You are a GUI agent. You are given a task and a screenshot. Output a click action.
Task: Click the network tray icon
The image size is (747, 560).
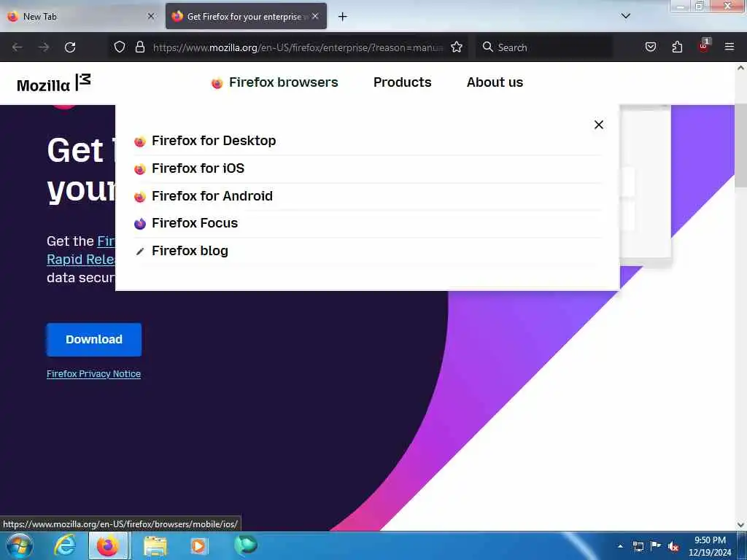[638, 546]
